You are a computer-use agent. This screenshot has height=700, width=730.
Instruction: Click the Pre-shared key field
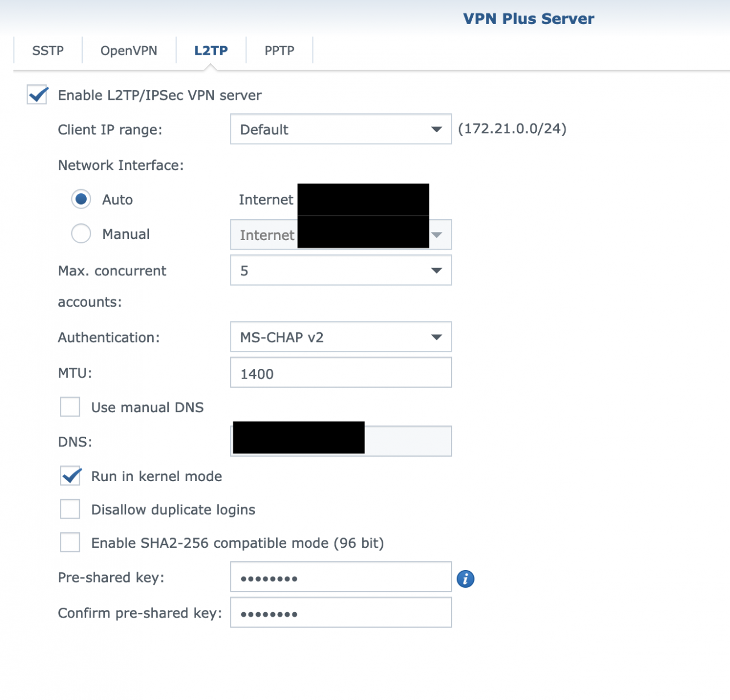(x=340, y=578)
